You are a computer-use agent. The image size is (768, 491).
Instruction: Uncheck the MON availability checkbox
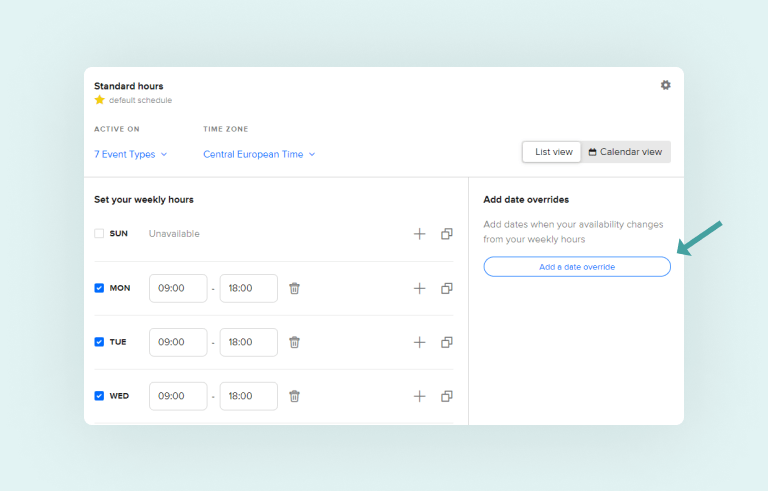tap(99, 288)
